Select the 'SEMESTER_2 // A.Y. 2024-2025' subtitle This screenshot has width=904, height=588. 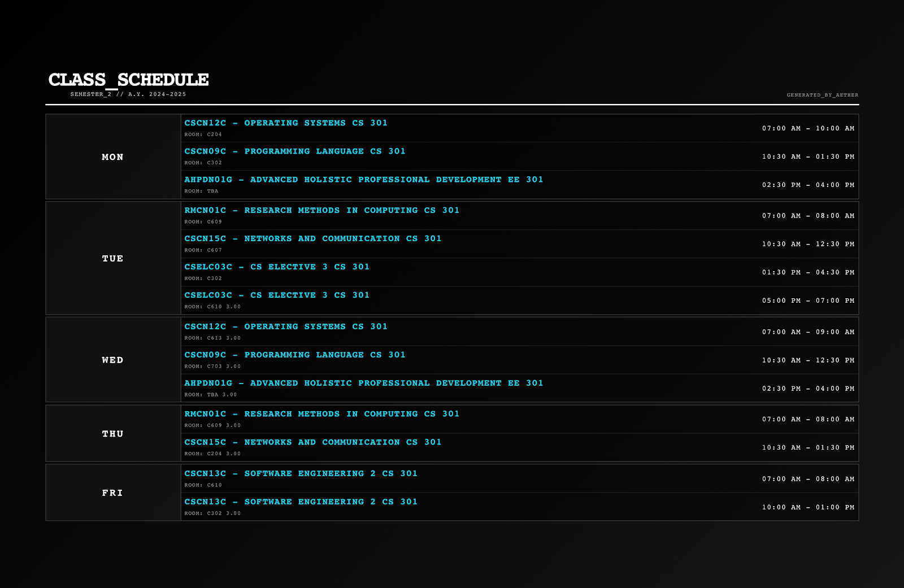[128, 94]
